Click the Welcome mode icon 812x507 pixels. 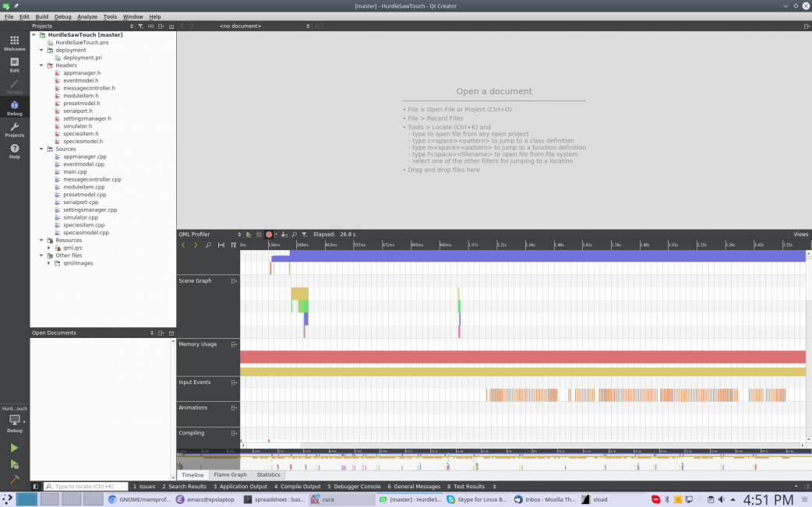(14, 43)
